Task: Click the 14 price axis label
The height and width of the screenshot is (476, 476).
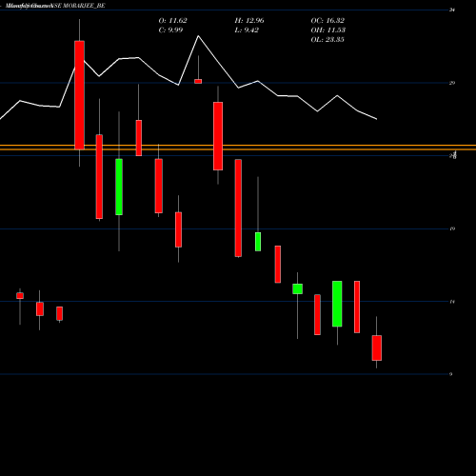Action: [x=452, y=302]
